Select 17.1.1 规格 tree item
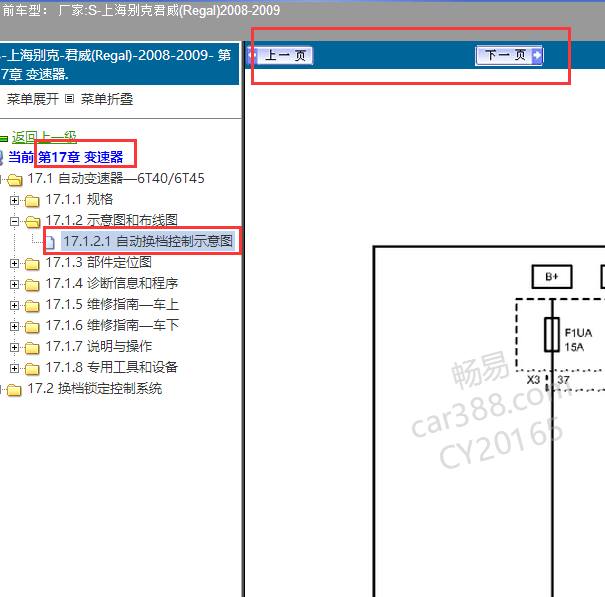Screen dimensions: 605x597 pos(79,200)
